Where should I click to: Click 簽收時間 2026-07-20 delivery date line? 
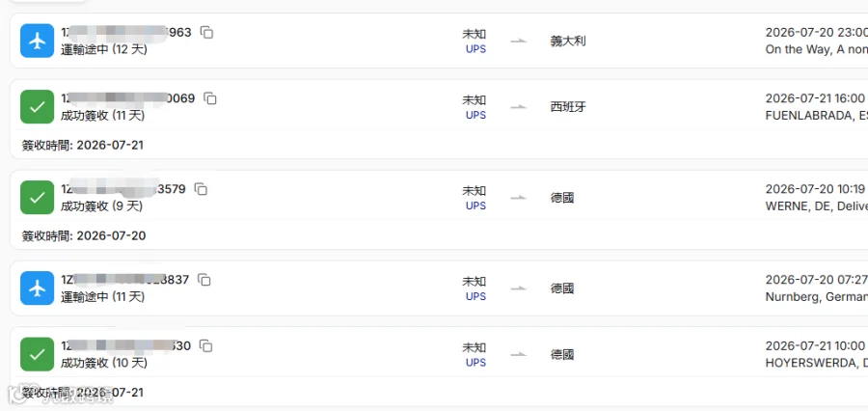pyautogui.click(x=84, y=236)
